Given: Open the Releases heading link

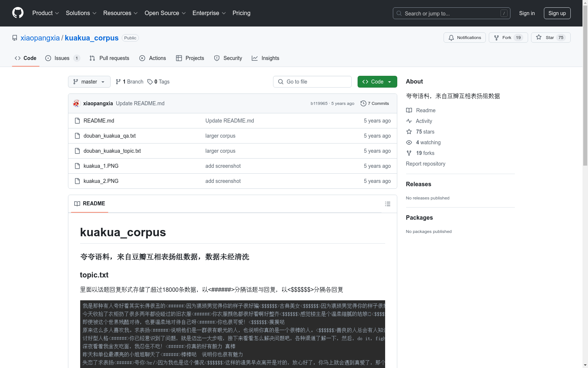Looking at the screenshot, I should [419, 184].
